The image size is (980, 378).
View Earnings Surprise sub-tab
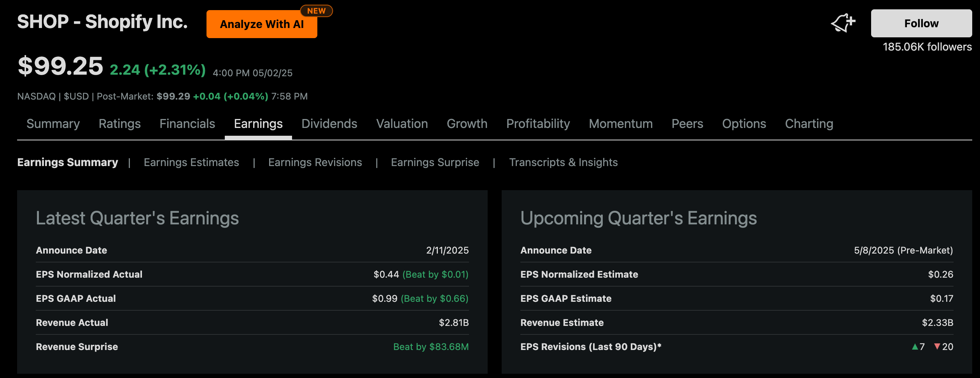tap(435, 162)
